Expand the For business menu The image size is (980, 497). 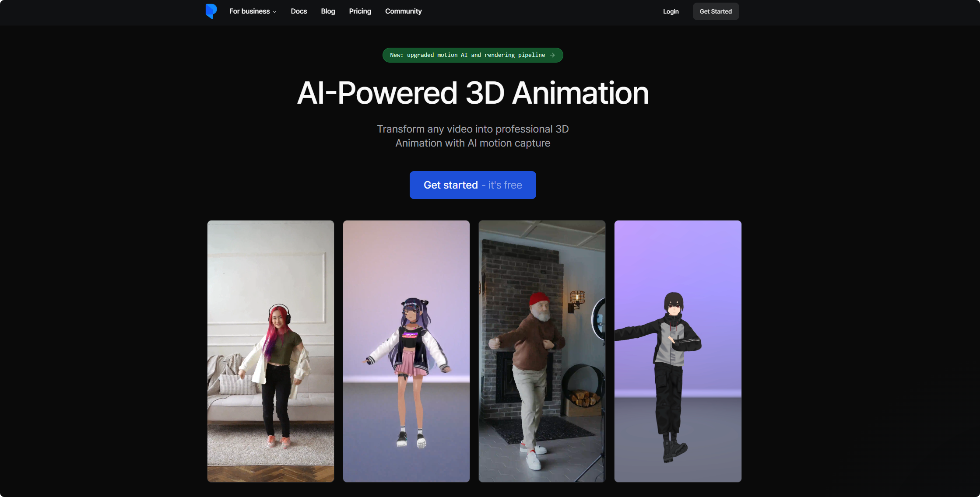pos(249,11)
